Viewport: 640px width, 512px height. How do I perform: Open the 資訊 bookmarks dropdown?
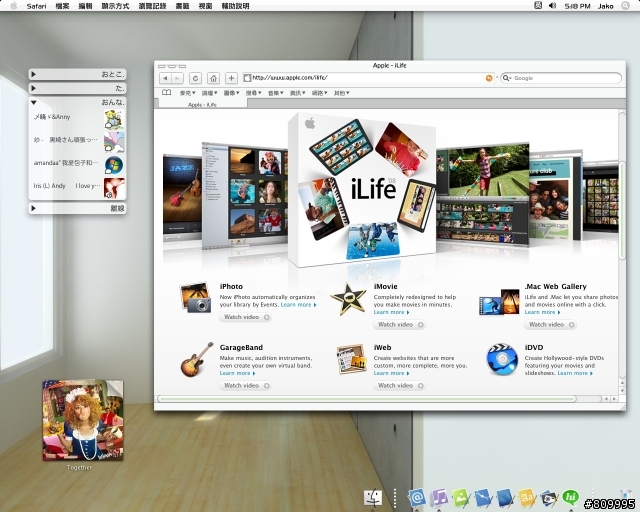coord(298,93)
